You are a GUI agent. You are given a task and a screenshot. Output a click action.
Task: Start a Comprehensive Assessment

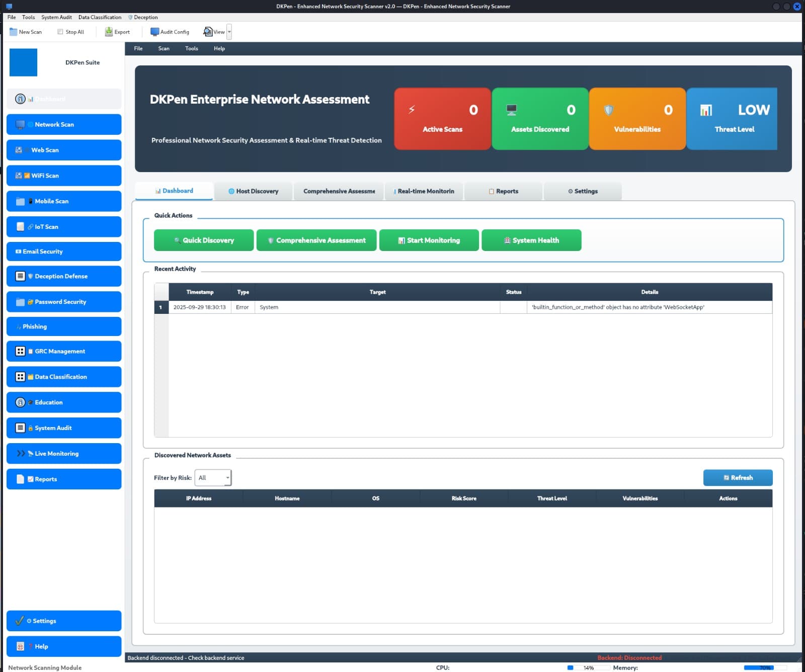[x=316, y=240]
